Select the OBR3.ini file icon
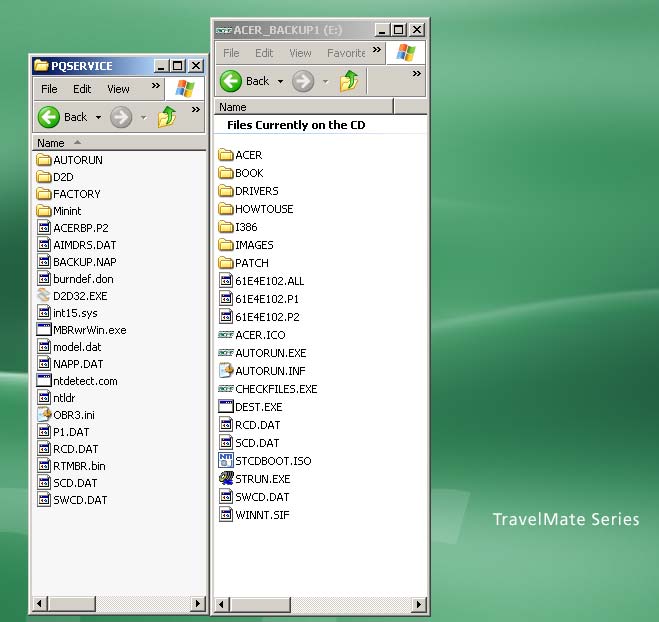Image resolution: width=659 pixels, height=622 pixels. point(43,414)
